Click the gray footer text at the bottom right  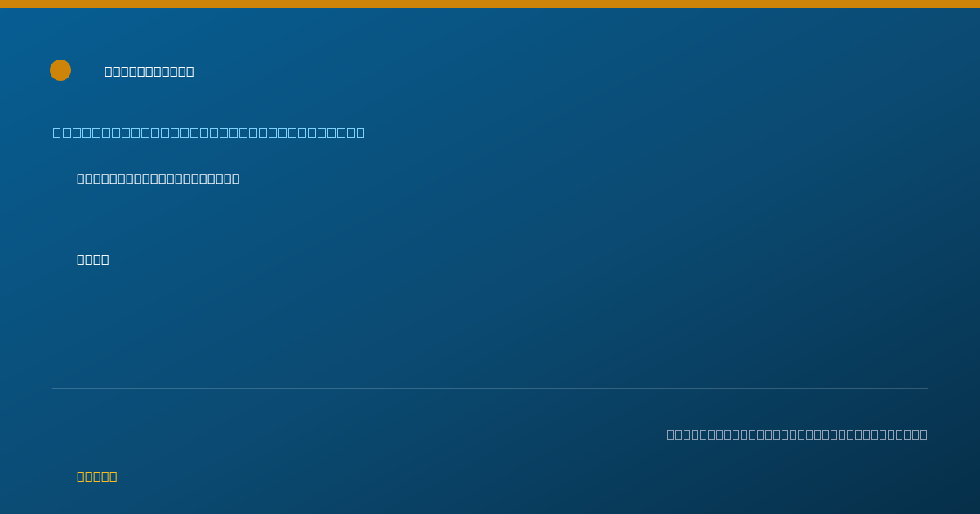pyautogui.click(x=797, y=434)
